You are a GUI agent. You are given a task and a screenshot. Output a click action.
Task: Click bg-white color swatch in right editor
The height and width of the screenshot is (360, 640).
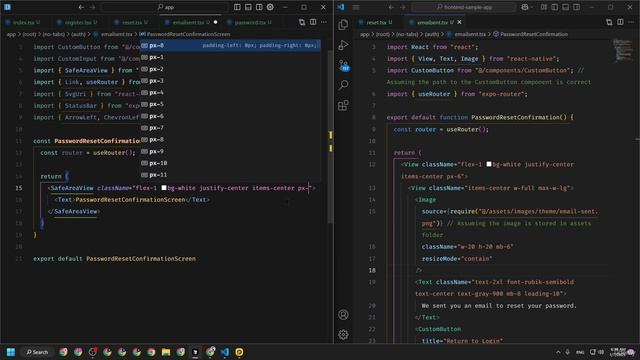point(489,164)
